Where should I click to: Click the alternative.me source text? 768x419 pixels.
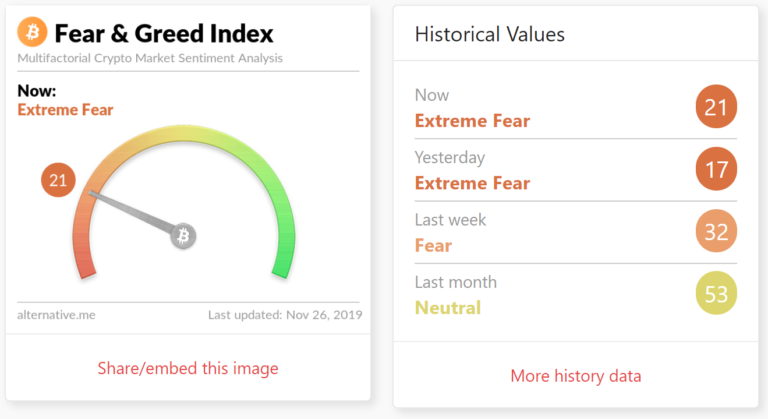(56, 315)
